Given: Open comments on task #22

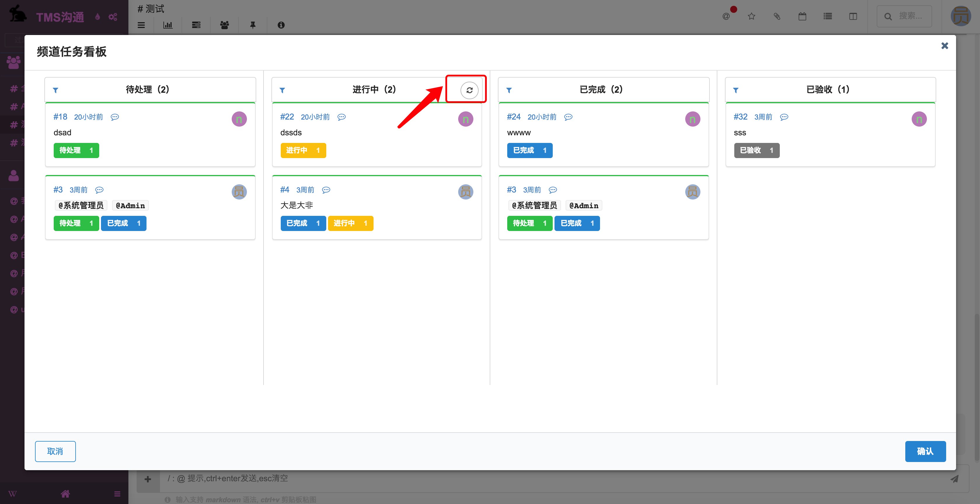Looking at the screenshot, I should [342, 117].
